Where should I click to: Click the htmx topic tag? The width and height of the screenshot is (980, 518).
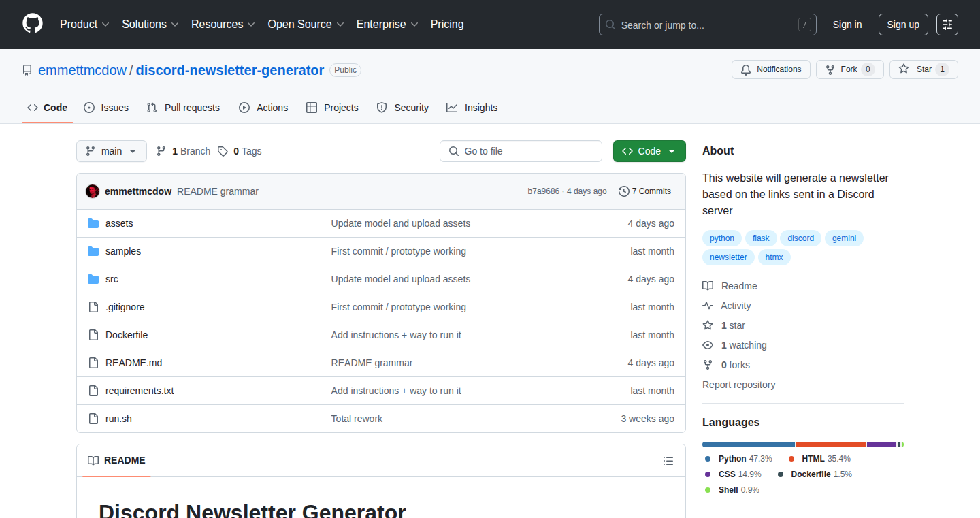click(x=774, y=257)
